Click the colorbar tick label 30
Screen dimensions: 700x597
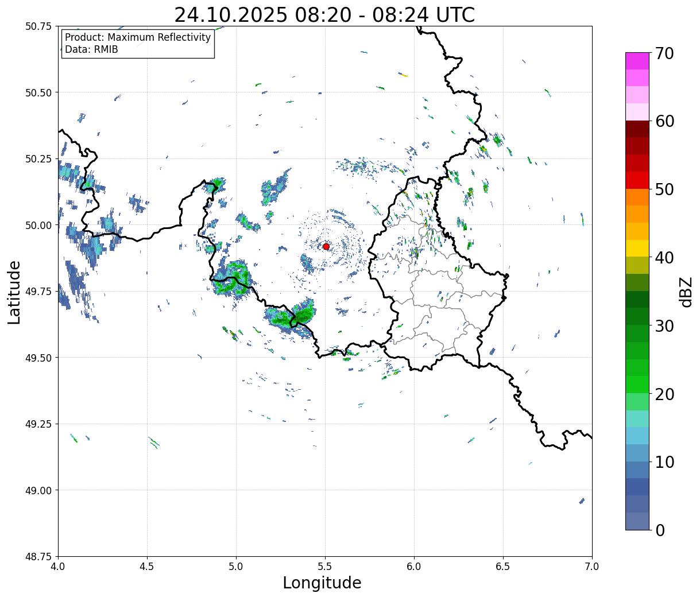[x=664, y=326]
